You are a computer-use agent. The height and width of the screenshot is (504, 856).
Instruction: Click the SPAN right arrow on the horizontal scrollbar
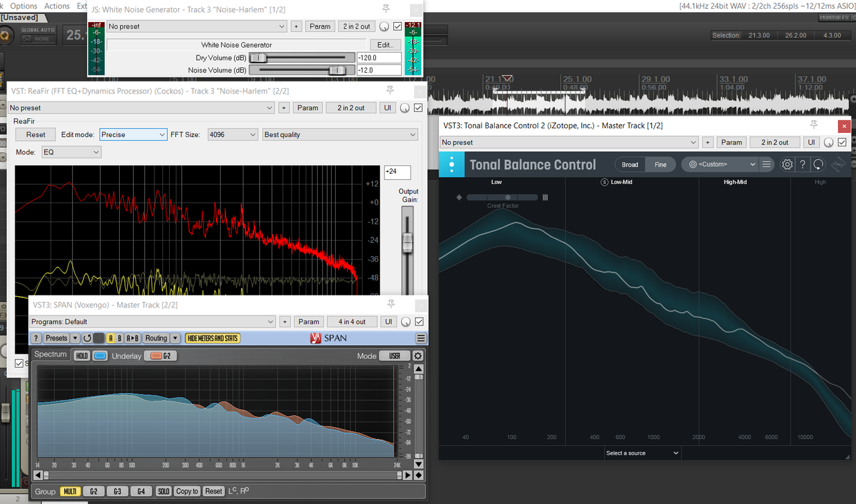[x=408, y=475]
